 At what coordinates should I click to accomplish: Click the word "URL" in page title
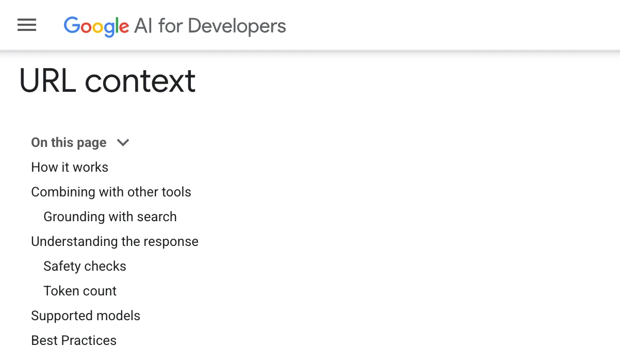[47, 81]
